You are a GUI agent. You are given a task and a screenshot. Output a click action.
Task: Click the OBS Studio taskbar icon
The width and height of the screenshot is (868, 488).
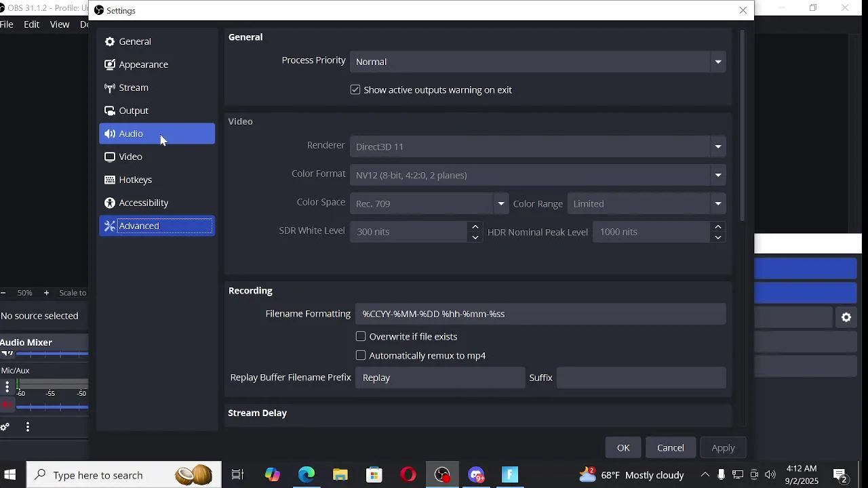tap(442, 475)
